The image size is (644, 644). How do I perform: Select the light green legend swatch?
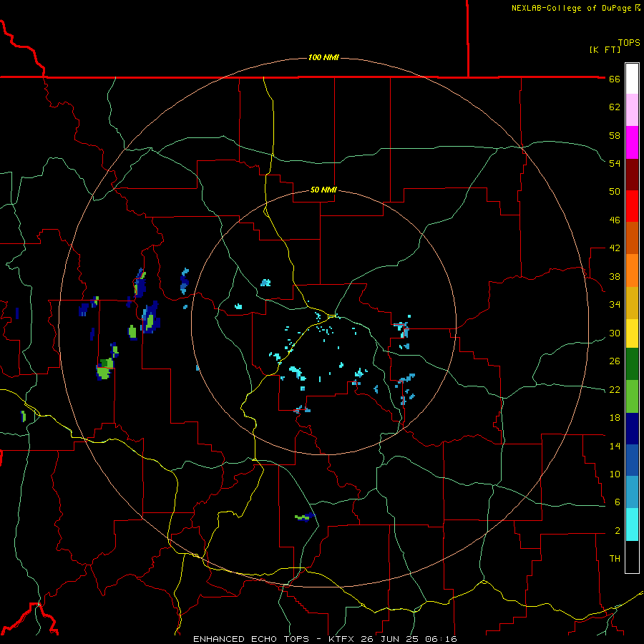point(632,396)
